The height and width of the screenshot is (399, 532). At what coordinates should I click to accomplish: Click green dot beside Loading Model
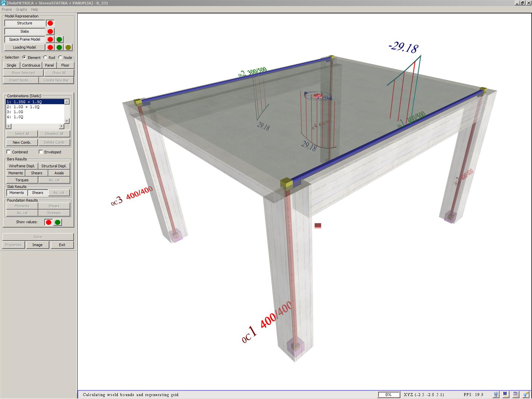pos(59,48)
